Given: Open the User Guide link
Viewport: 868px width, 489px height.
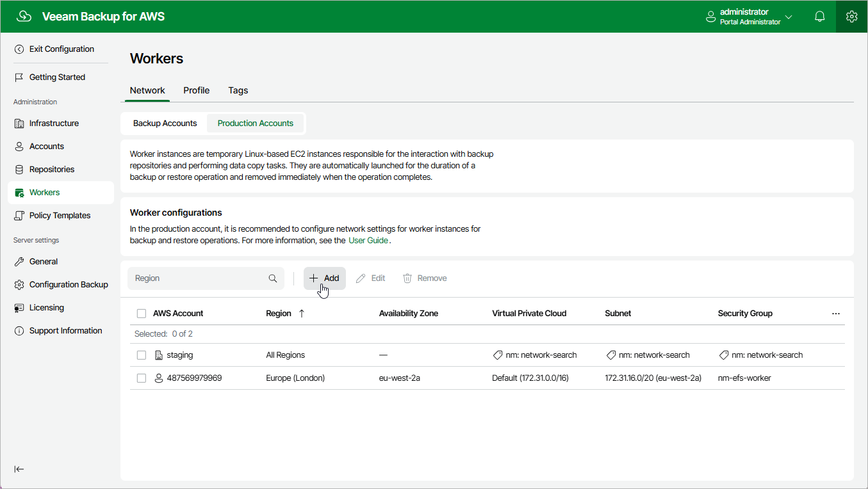Looking at the screenshot, I should click(x=368, y=241).
